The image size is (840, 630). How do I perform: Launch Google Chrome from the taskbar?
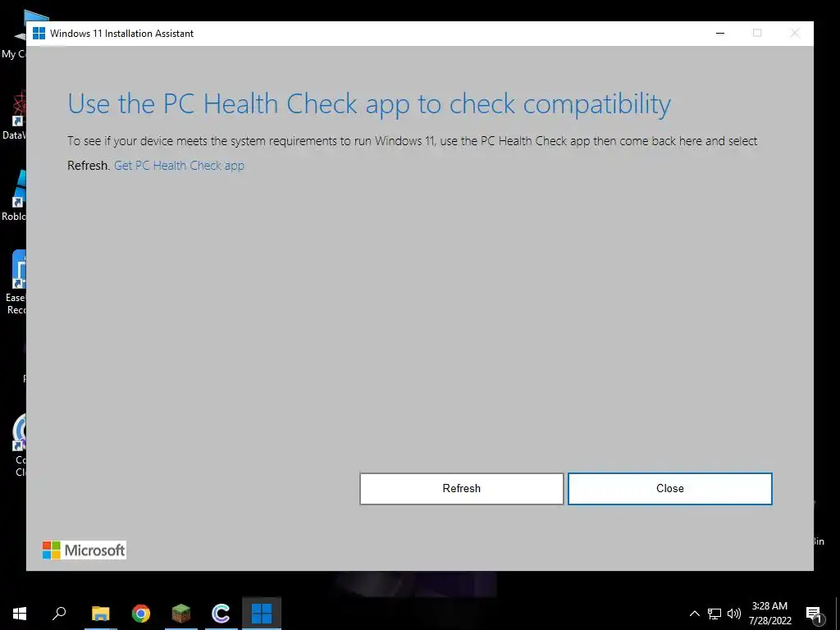[x=141, y=614]
